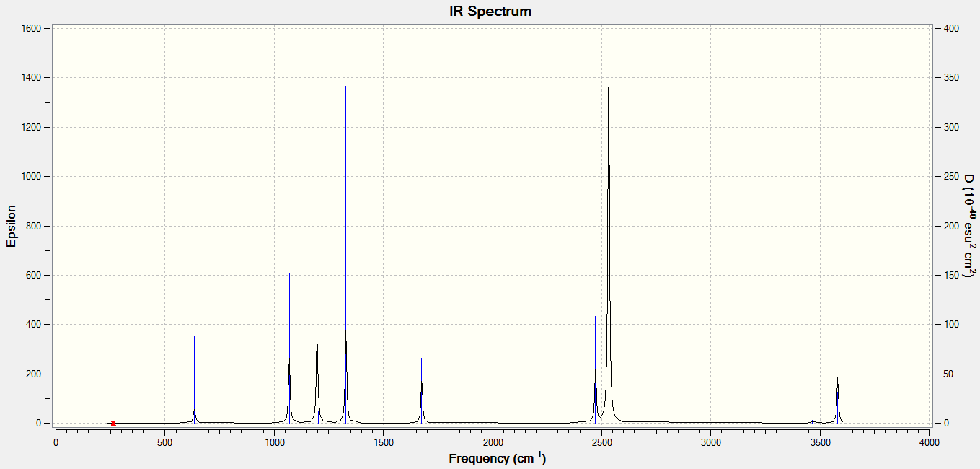
Task: Select the tallest black peak near 1195 cm-1
Action: click(317, 243)
